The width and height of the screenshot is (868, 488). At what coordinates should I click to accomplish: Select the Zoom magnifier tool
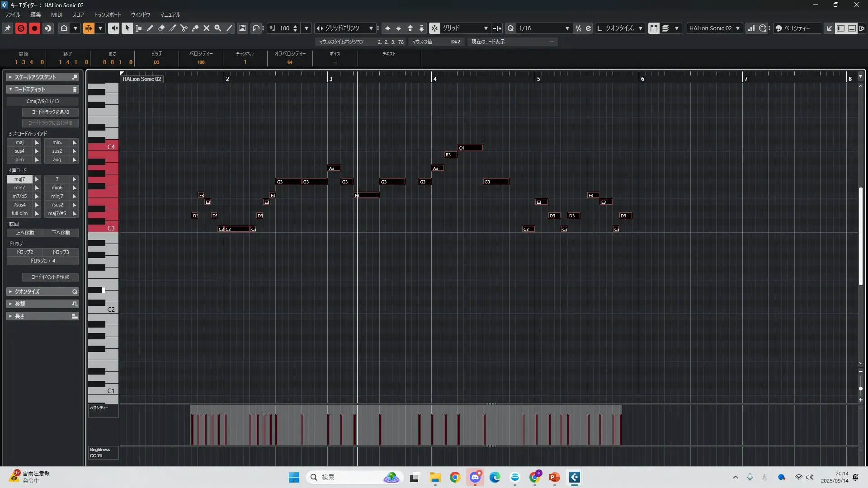point(218,28)
